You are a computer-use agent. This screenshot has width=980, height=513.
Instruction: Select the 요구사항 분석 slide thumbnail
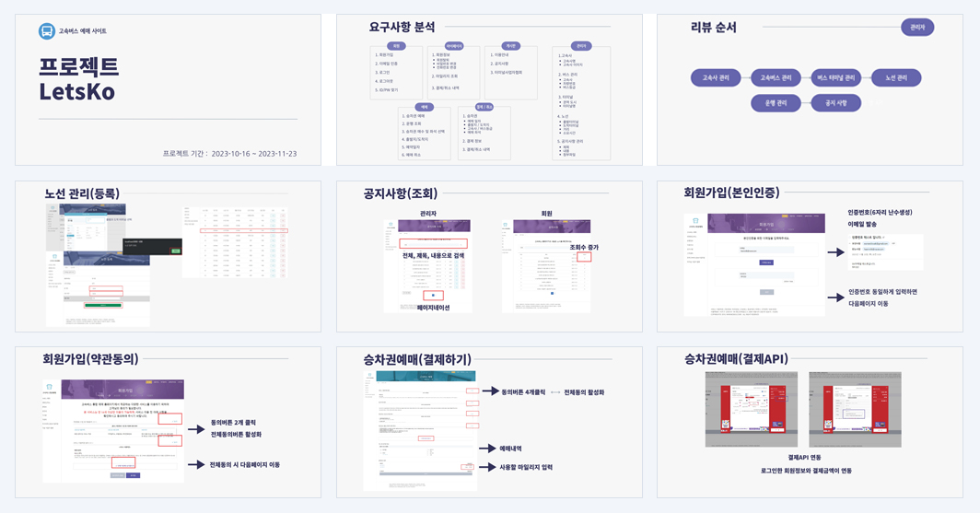pyautogui.click(x=489, y=90)
